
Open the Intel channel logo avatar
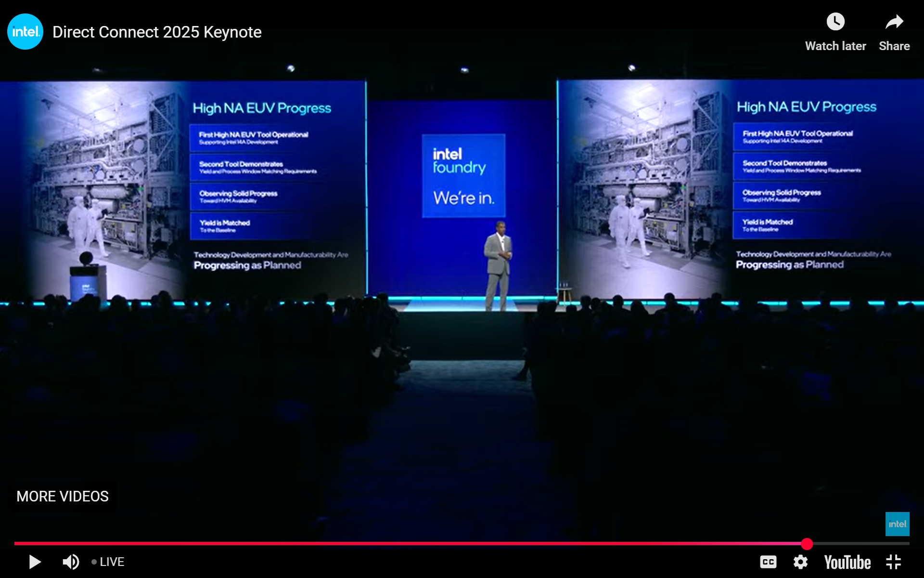(x=25, y=32)
